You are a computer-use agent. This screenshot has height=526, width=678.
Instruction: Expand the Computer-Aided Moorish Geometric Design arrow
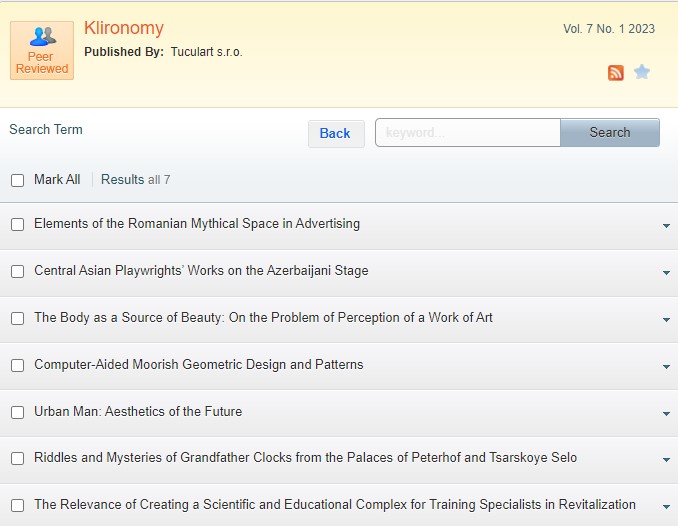tap(666, 367)
